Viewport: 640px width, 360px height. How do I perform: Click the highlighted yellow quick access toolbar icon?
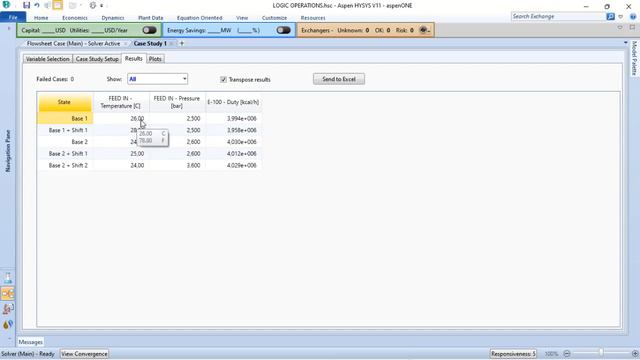[x=58, y=5]
